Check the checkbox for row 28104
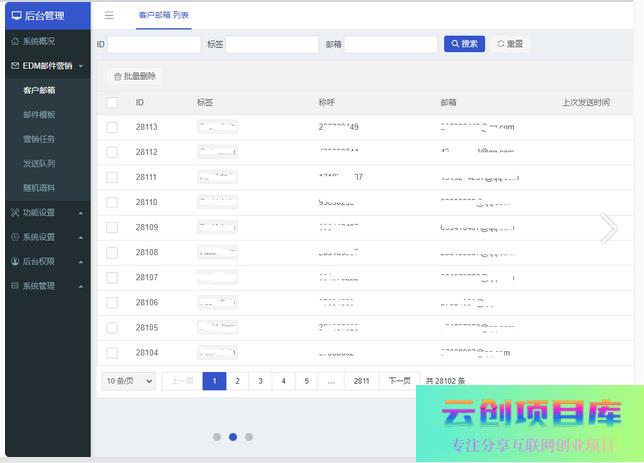Viewport: 644px width, 463px height. coord(112,352)
